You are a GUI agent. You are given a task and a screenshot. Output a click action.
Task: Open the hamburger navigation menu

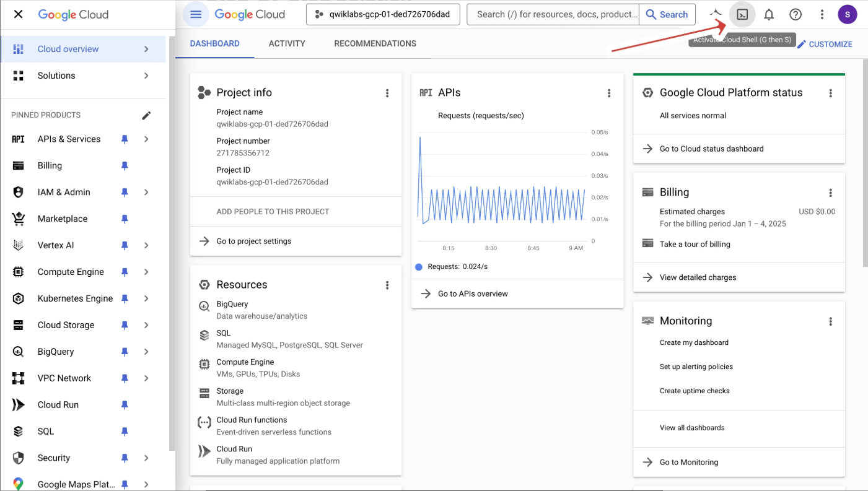pos(196,14)
